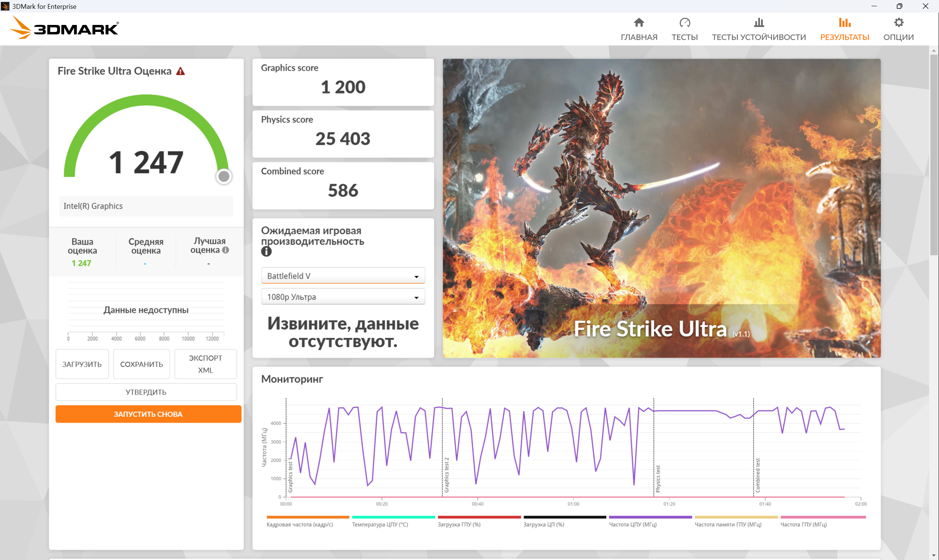Image resolution: width=939 pixels, height=560 pixels.
Task: Click the Fire Strike Ultra artwork image
Action: coord(661,208)
